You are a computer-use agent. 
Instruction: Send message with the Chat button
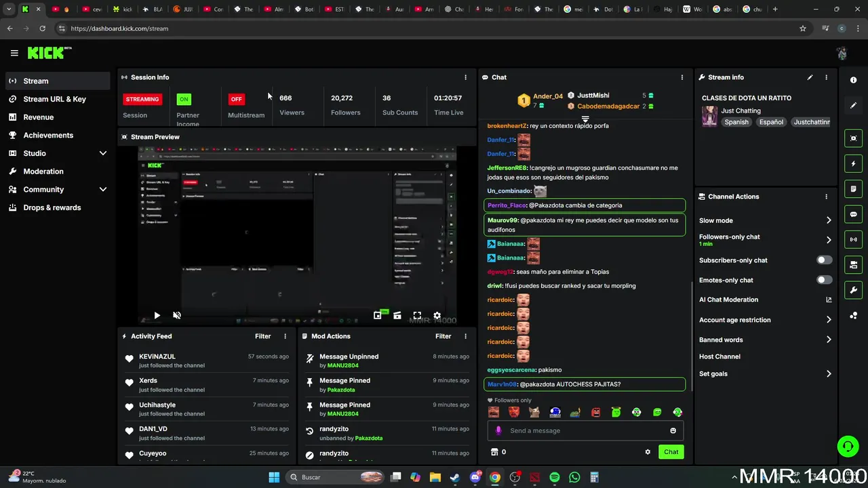click(x=671, y=452)
